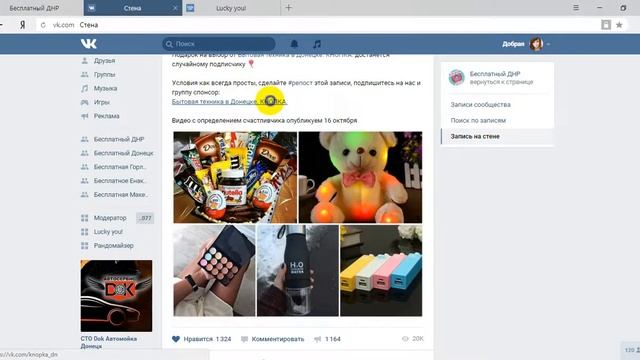Click the Добрая username in header

(513, 44)
